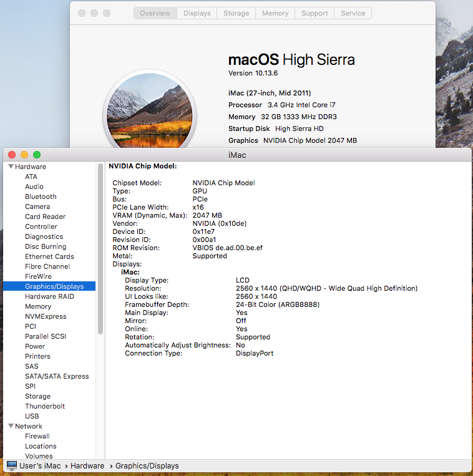Screen dimensions: 473x476
Task: Click User's iMac in the path bar
Action: click(x=40, y=465)
